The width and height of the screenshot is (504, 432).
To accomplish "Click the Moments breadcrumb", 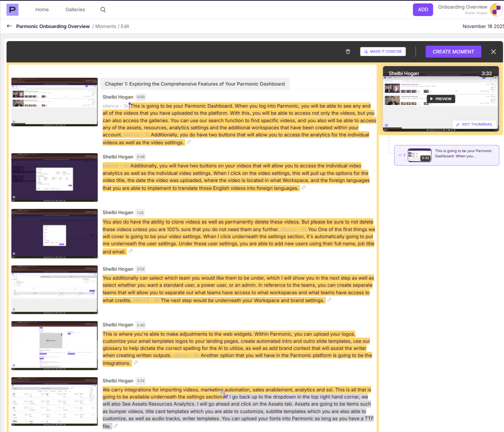I will click(x=106, y=27).
